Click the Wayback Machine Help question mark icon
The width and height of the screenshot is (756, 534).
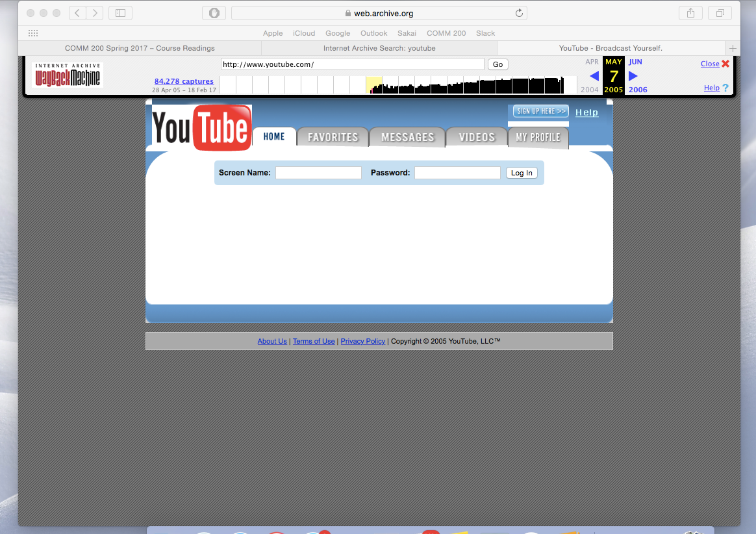tap(725, 87)
